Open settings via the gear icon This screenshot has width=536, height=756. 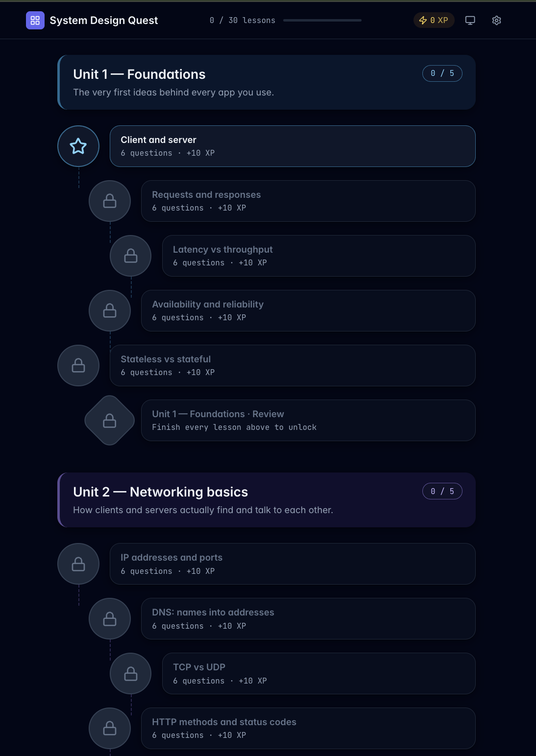pyautogui.click(x=496, y=20)
